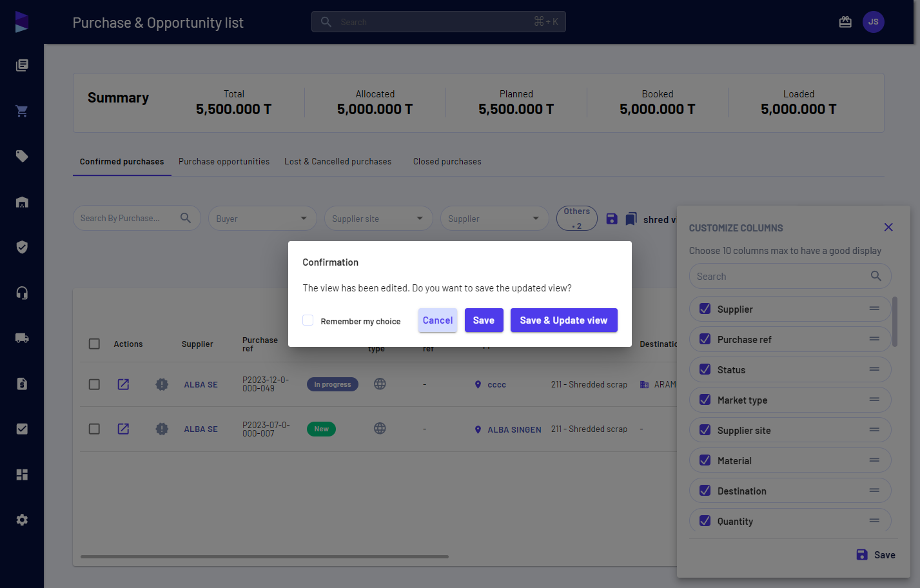Click the column search field in panel
This screenshot has height=588, width=920.
790,276
